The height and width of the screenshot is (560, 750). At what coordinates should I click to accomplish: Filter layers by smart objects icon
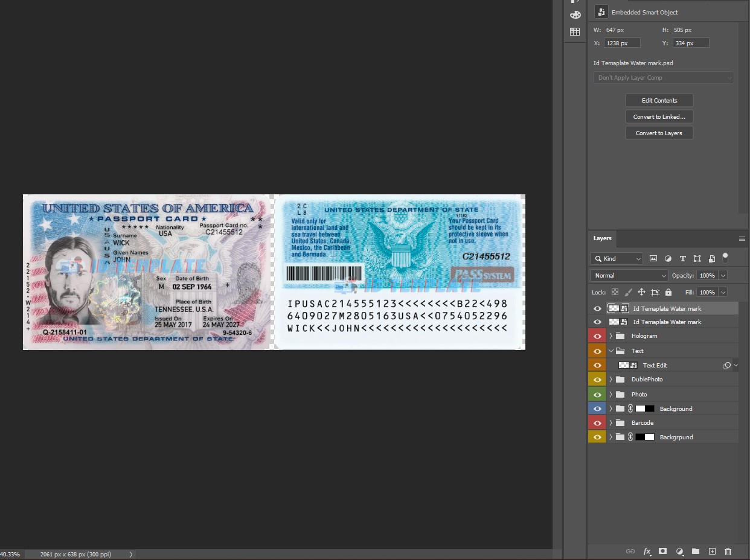tap(711, 258)
